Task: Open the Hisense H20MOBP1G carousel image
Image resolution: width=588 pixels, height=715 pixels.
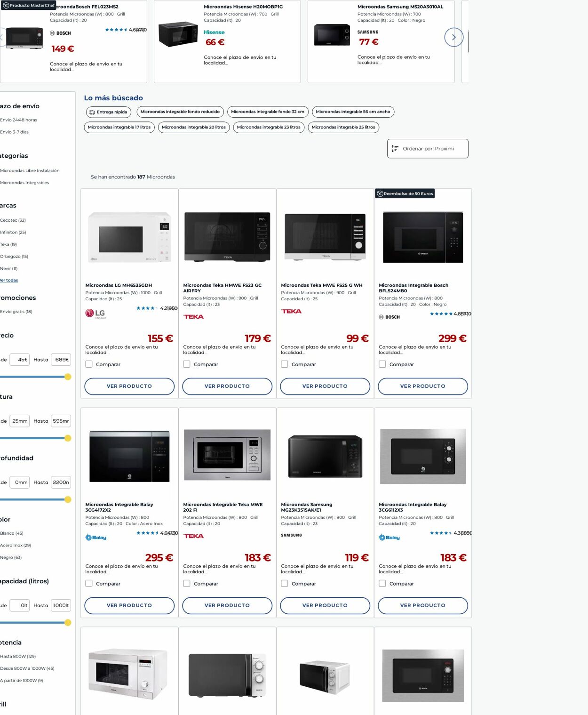Action: (178, 34)
